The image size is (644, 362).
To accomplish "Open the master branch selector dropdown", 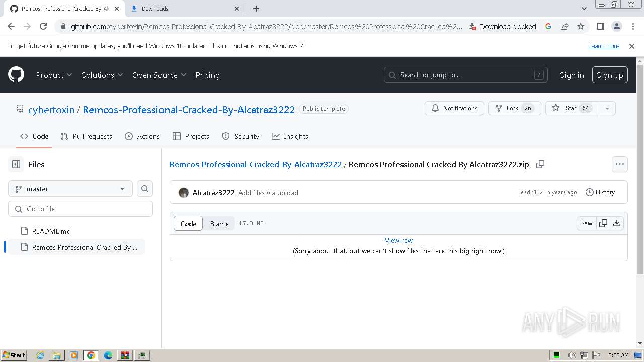I will tap(70, 189).
